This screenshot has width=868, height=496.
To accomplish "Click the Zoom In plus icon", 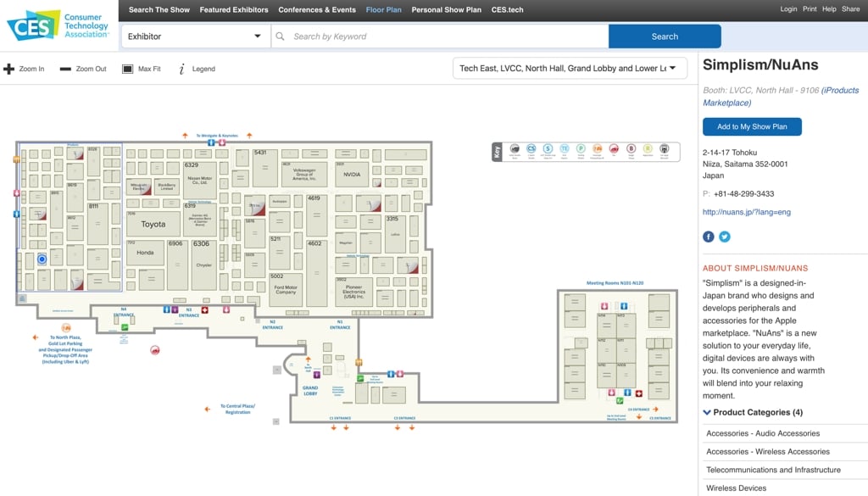I will pos(9,69).
